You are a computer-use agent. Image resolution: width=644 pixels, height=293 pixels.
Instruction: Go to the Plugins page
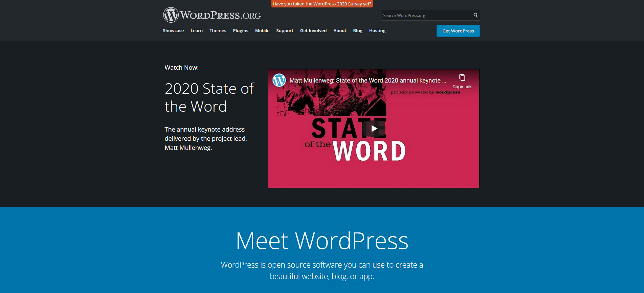(x=241, y=31)
